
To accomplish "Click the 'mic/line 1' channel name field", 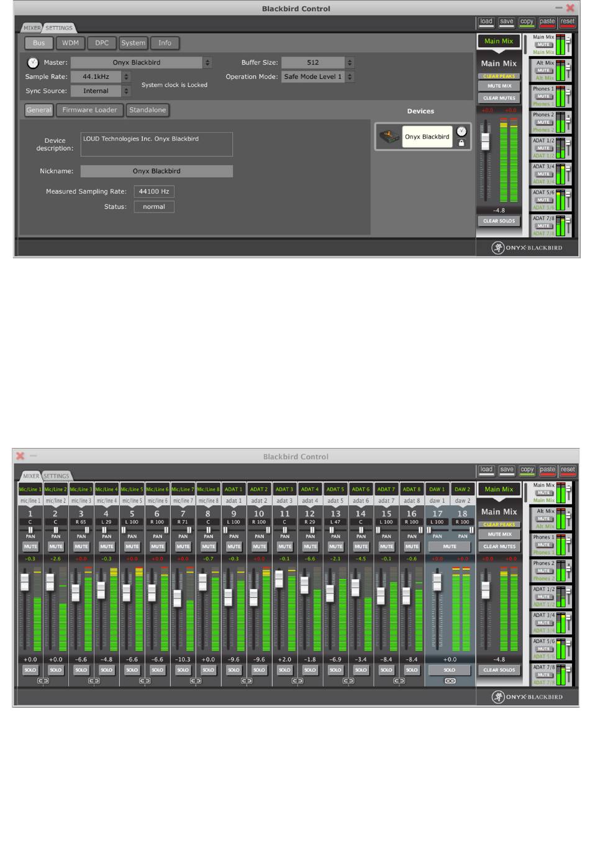I will tap(30, 500).
